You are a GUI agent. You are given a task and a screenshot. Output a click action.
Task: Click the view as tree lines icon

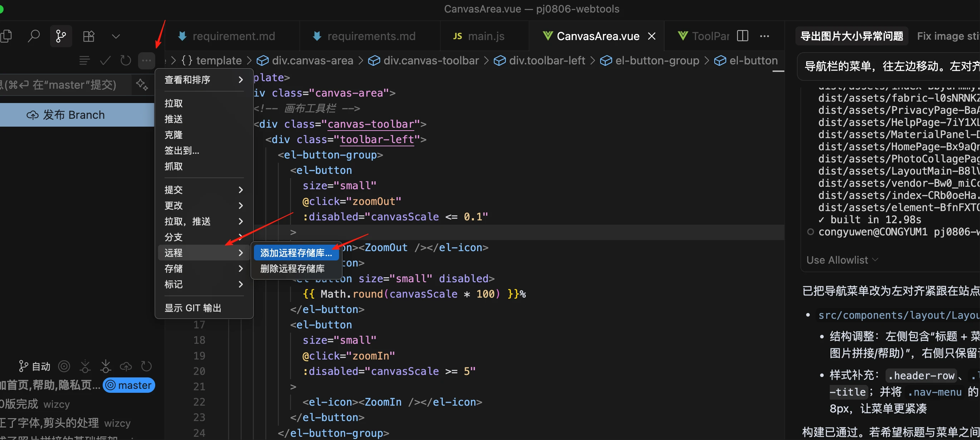tap(84, 60)
